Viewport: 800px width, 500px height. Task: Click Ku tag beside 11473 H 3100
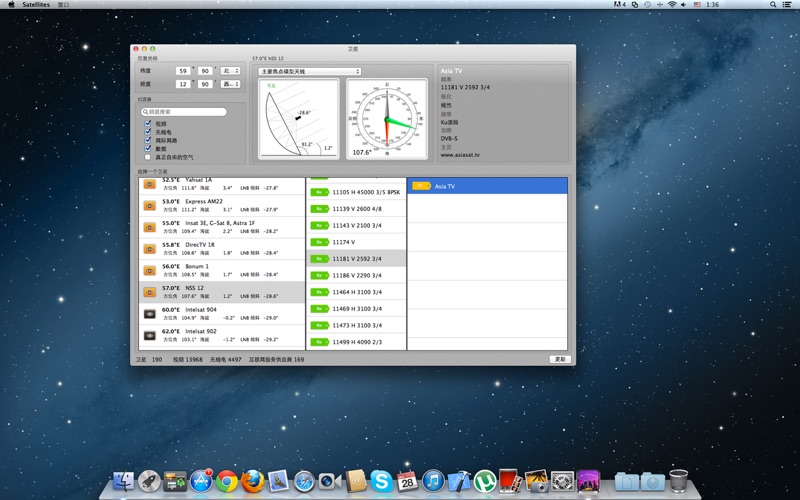click(x=320, y=325)
